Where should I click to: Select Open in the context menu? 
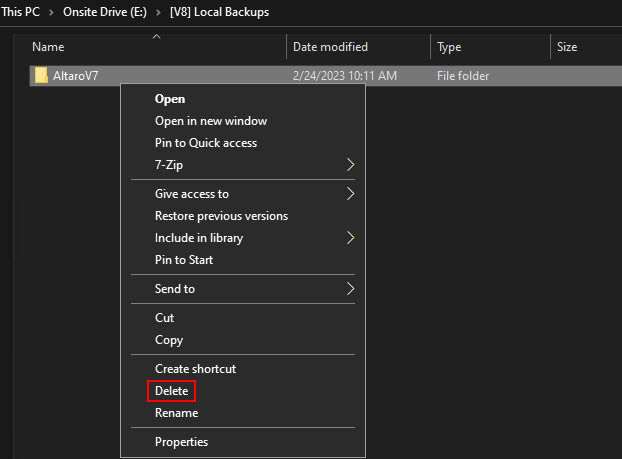tap(170, 99)
